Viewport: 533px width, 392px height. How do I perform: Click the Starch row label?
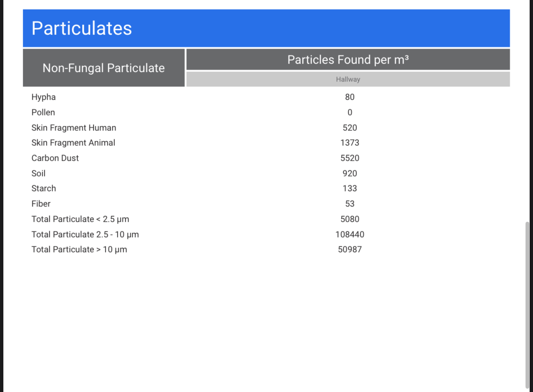(x=44, y=189)
